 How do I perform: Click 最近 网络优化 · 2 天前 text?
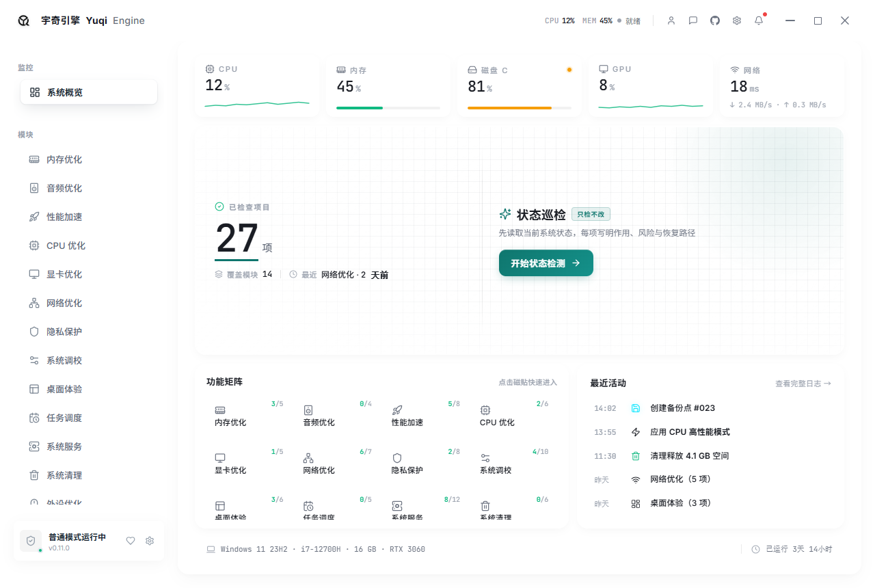click(339, 275)
